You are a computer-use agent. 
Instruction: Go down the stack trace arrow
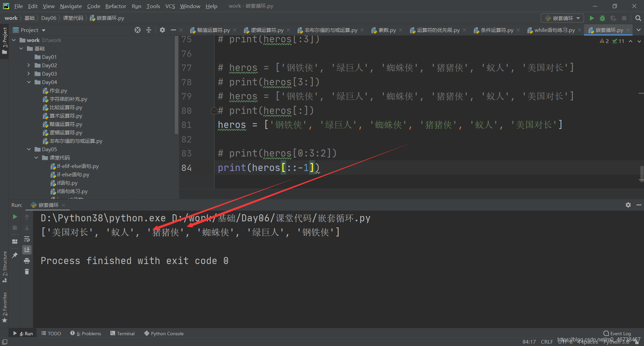point(27,228)
